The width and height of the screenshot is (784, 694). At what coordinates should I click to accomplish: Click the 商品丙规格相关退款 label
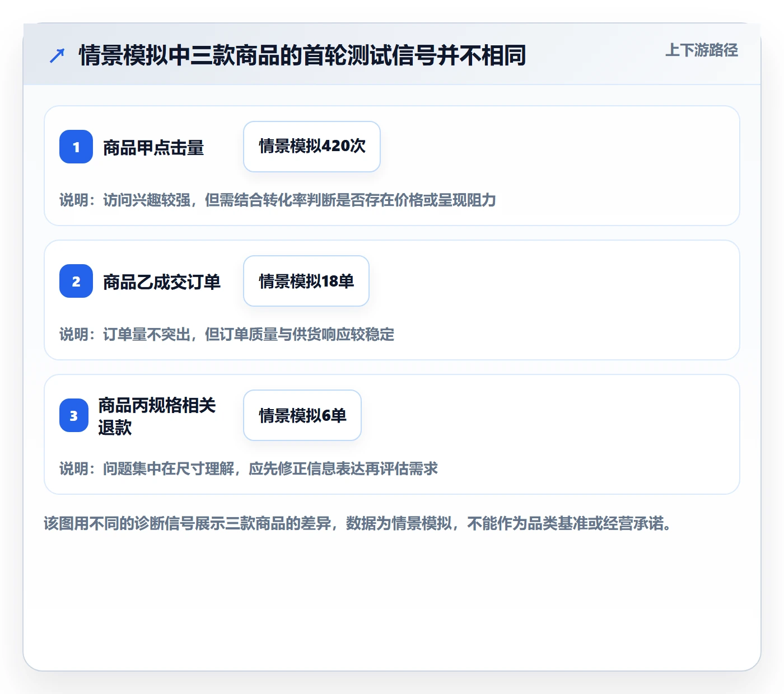tap(157, 416)
